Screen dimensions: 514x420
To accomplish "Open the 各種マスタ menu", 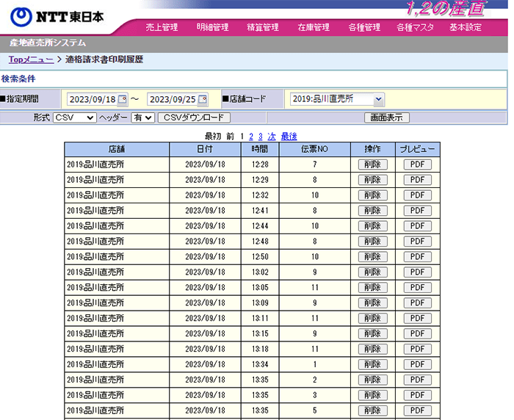I will click(415, 28).
